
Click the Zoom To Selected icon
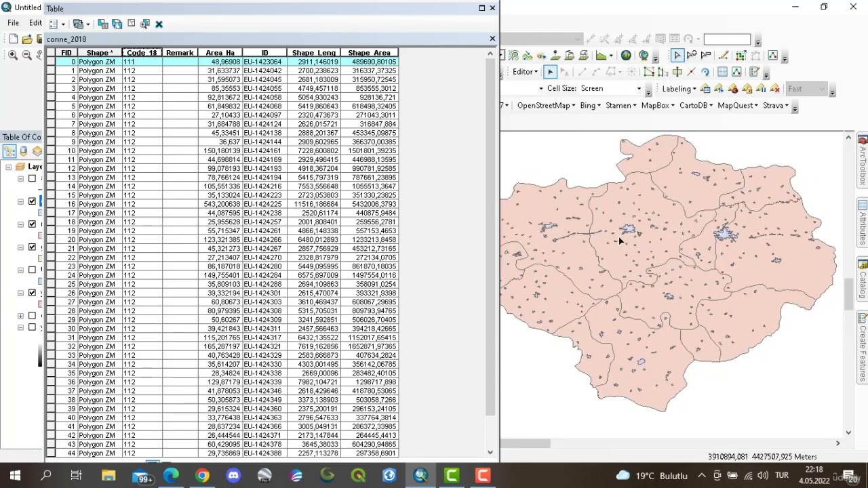[x=145, y=24]
